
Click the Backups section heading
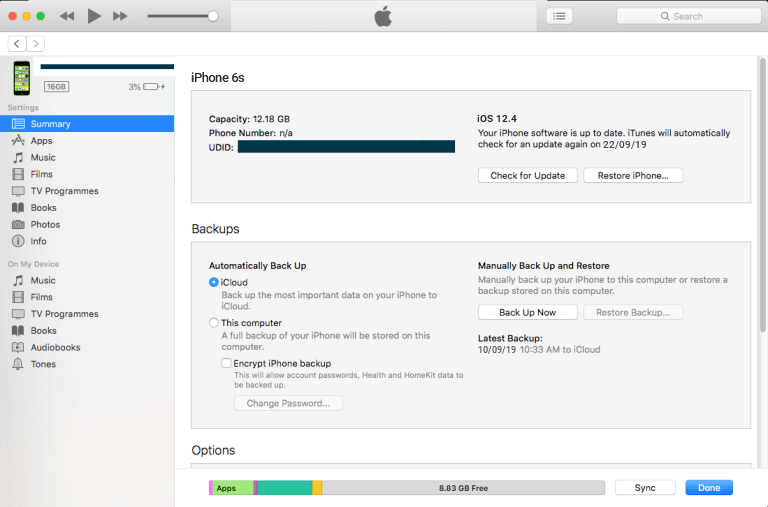pos(216,229)
